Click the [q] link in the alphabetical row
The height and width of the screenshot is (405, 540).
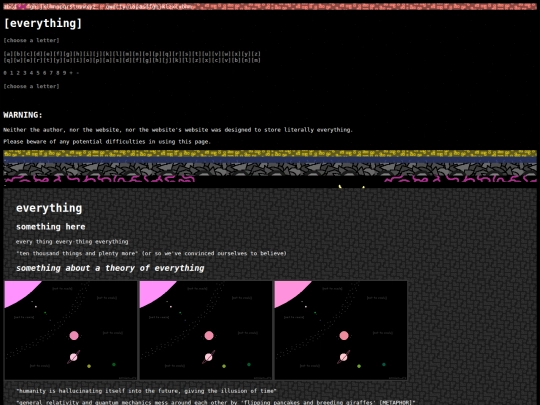click(167, 54)
